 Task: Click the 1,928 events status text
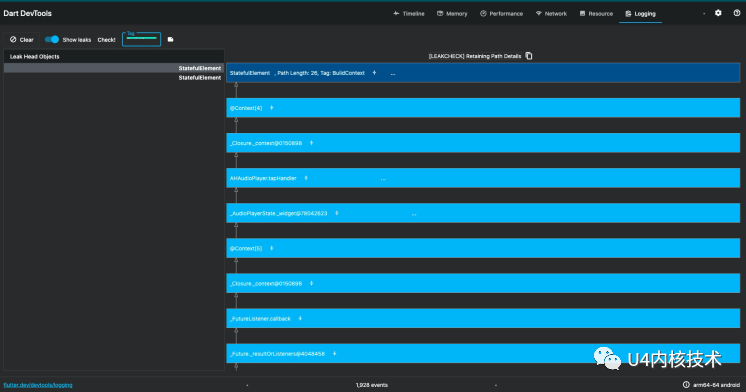(x=372, y=385)
